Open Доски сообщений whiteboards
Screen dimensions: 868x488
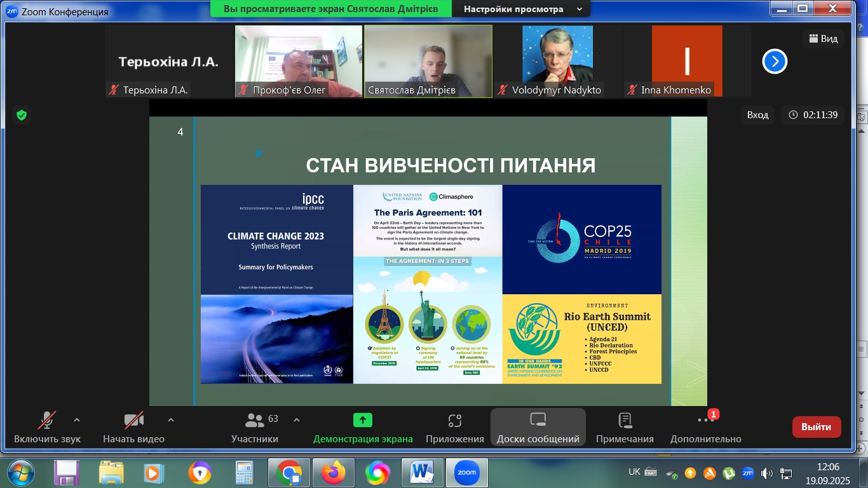point(538,427)
